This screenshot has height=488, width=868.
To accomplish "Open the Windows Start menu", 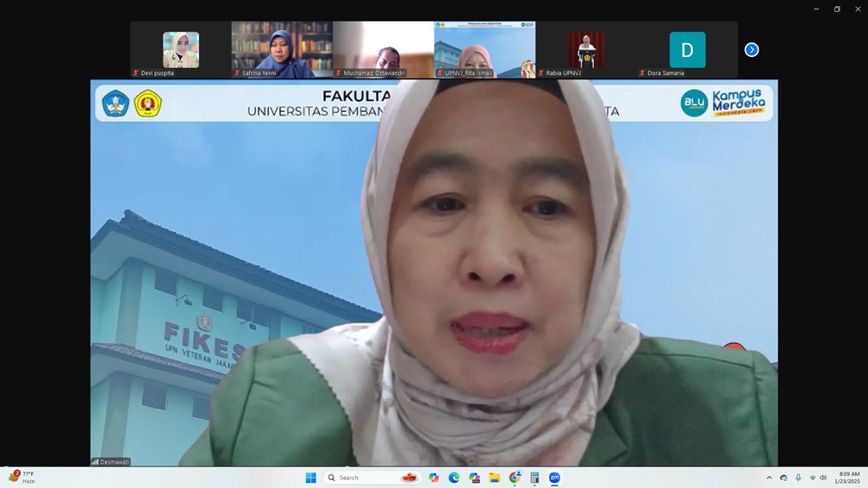I will [x=311, y=478].
